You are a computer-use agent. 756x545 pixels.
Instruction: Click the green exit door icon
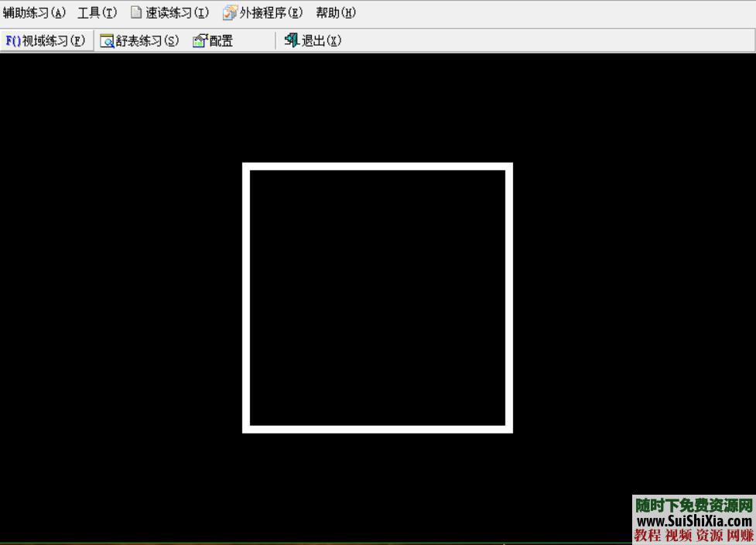[x=292, y=40]
